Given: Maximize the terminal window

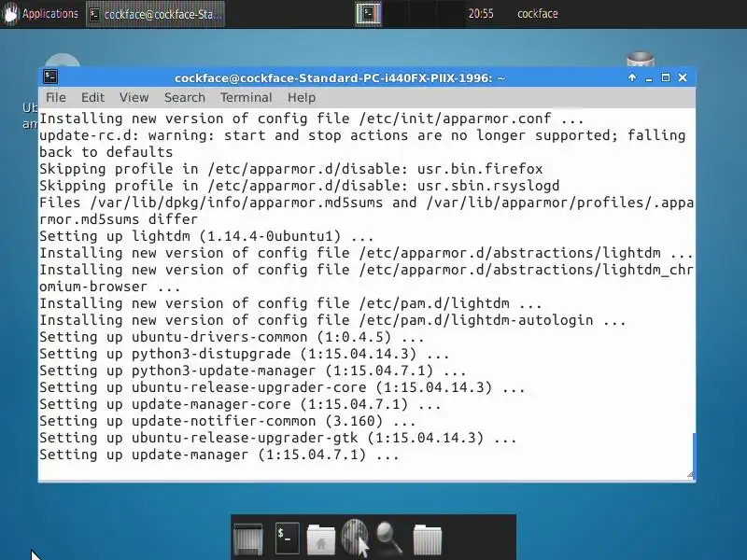Looking at the screenshot, I should (666, 77).
